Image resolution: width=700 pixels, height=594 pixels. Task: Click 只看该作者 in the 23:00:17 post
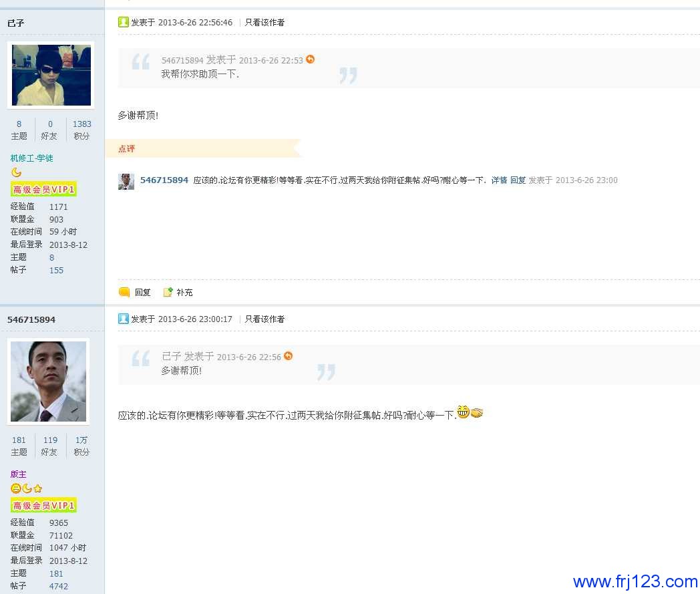[x=265, y=319]
